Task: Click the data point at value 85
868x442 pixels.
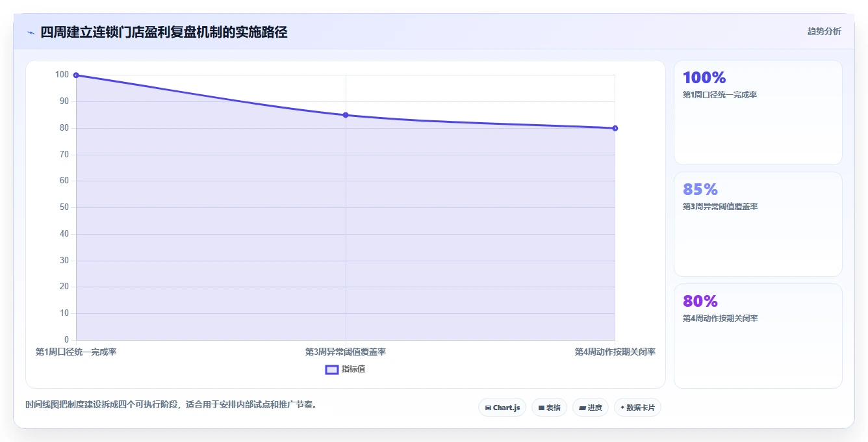Action: point(346,115)
